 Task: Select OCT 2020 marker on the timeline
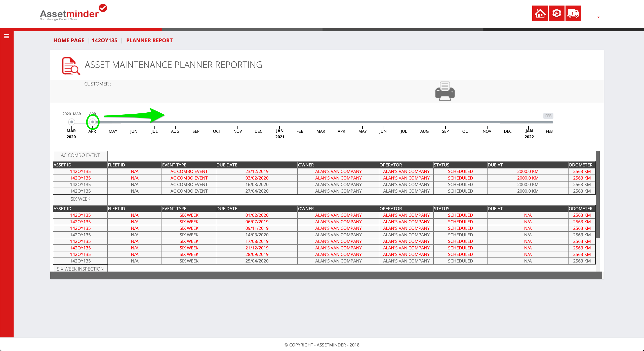(217, 131)
